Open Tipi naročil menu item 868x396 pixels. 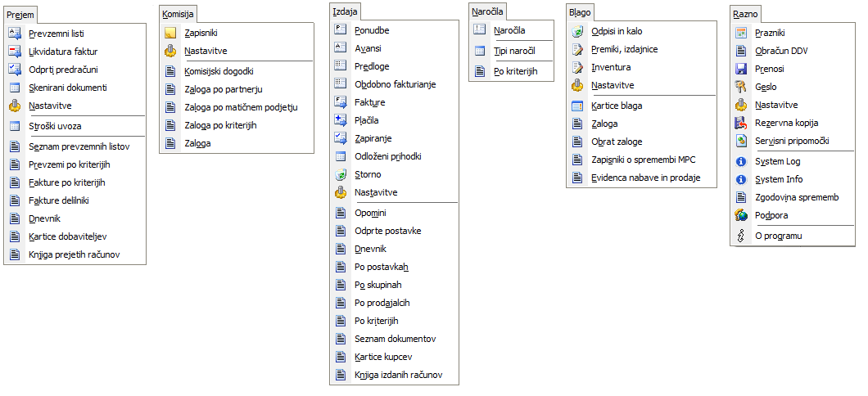click(514, 52)
